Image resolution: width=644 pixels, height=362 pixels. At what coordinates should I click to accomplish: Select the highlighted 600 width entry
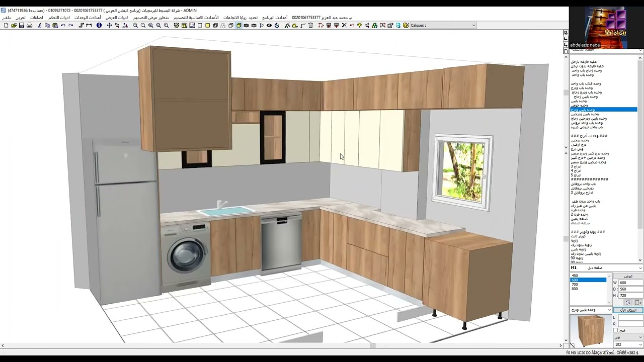pos(588,280)
